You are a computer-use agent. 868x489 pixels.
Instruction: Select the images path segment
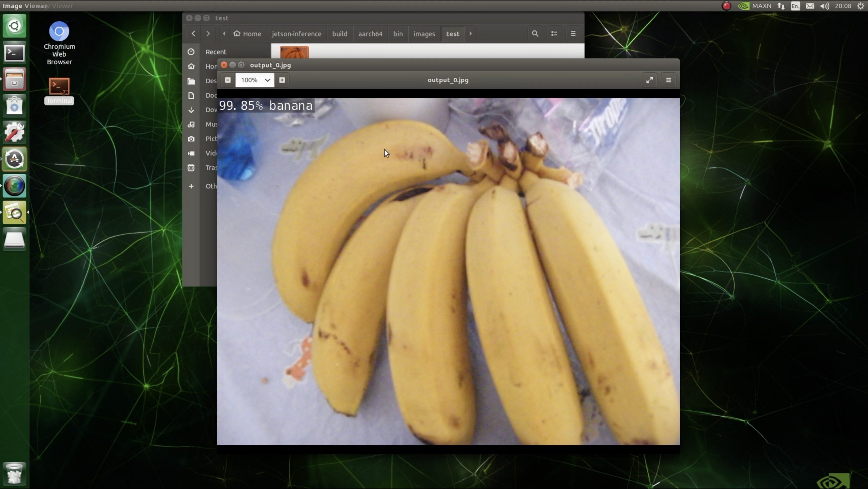424,34
